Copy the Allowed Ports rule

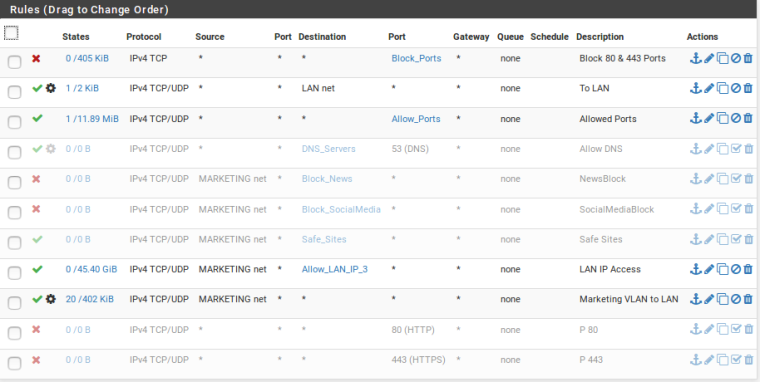tap(723, 119)
